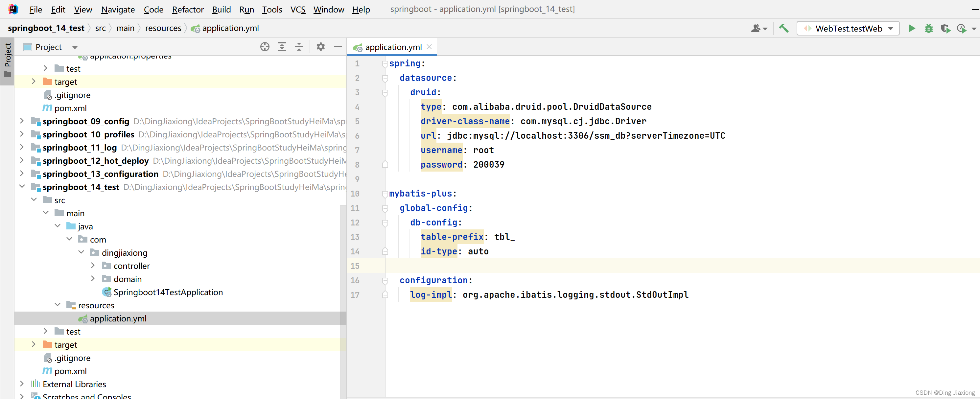
Task: Open the dropdown arrow after profiler icon
Action: tap(974, 29)
